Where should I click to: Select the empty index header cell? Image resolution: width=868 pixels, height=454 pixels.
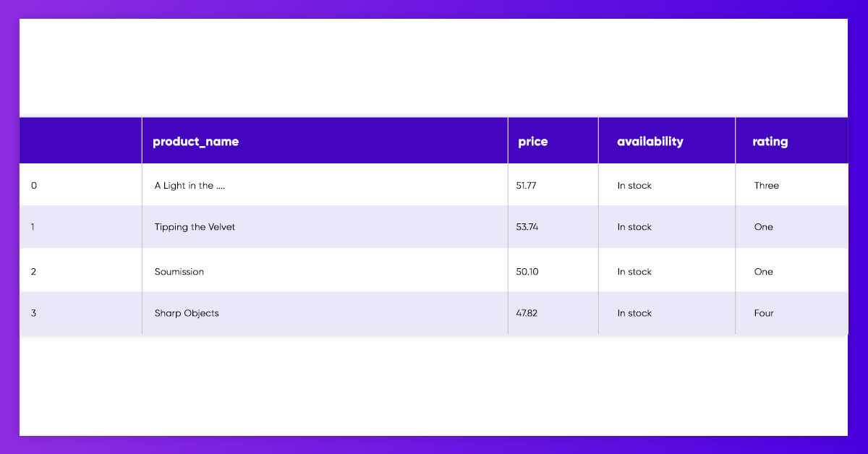coord(81,141)
